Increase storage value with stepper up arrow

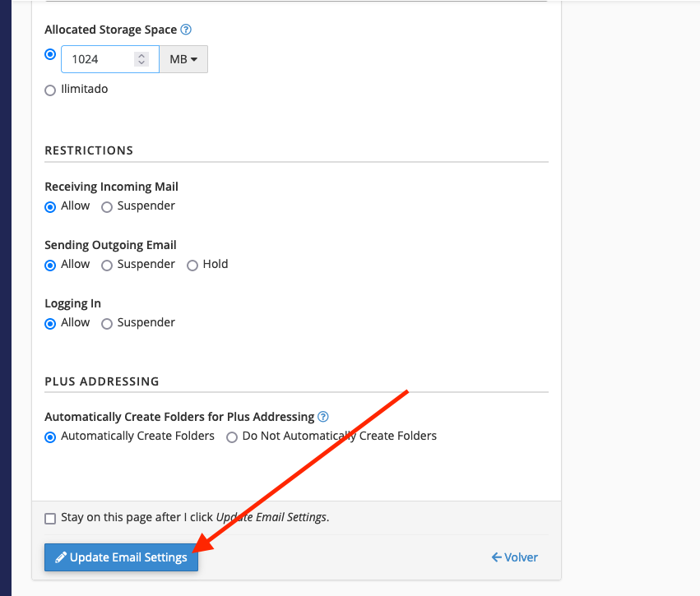tap(141, 56)
